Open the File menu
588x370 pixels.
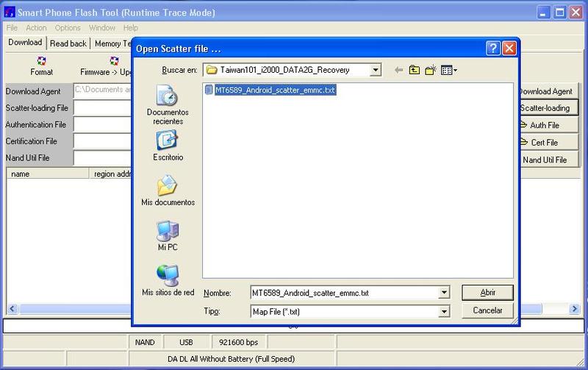[12, 28]
